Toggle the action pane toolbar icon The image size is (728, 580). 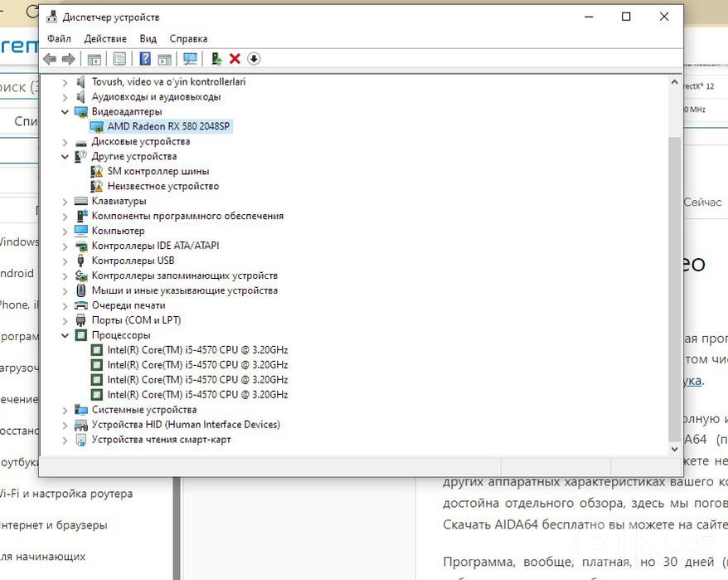[x=164, y=59]
